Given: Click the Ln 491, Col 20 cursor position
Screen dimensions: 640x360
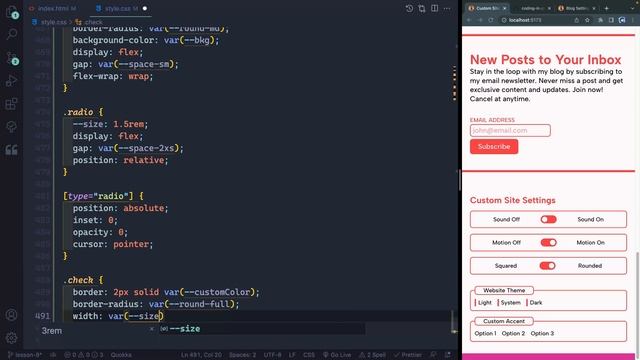Looking at the screenshot, I should (x=201, y=355).
